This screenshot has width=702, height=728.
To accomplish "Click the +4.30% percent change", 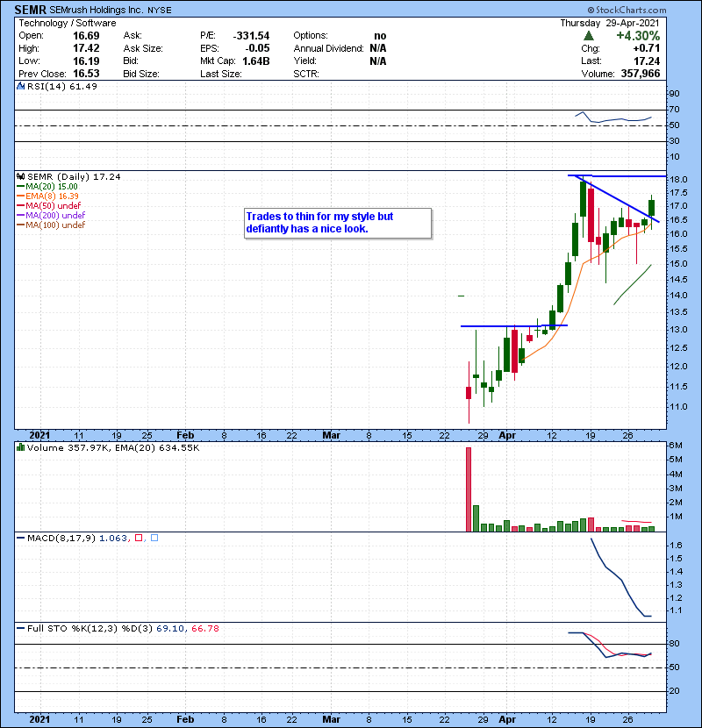I will pyautogui.click(x=638, y=36).
